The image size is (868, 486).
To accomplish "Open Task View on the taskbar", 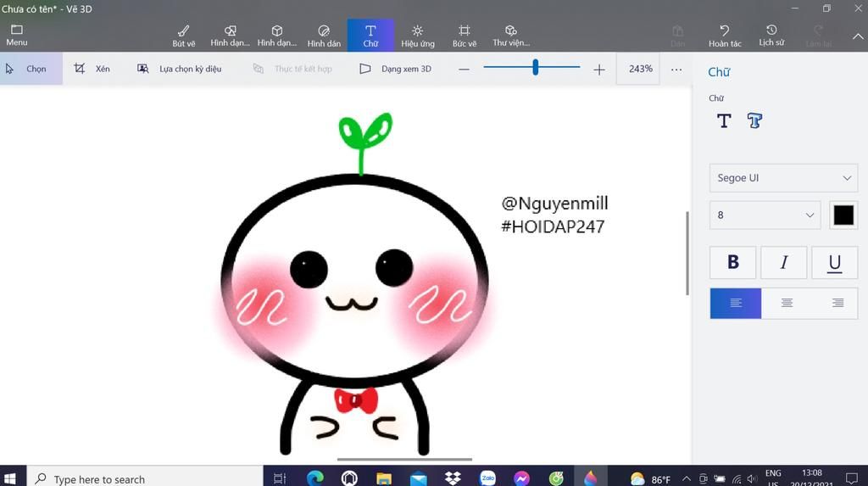I will click(x=280, y=478).
